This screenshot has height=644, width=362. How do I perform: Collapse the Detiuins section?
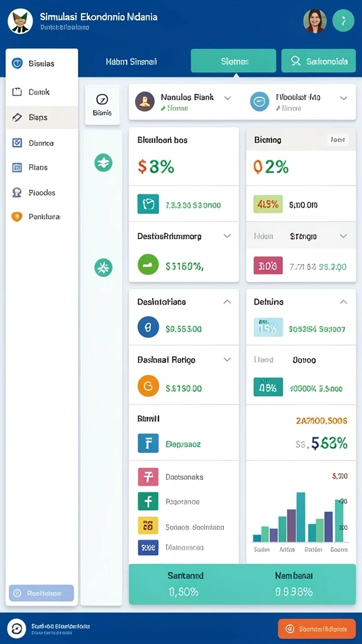point(344,302)
